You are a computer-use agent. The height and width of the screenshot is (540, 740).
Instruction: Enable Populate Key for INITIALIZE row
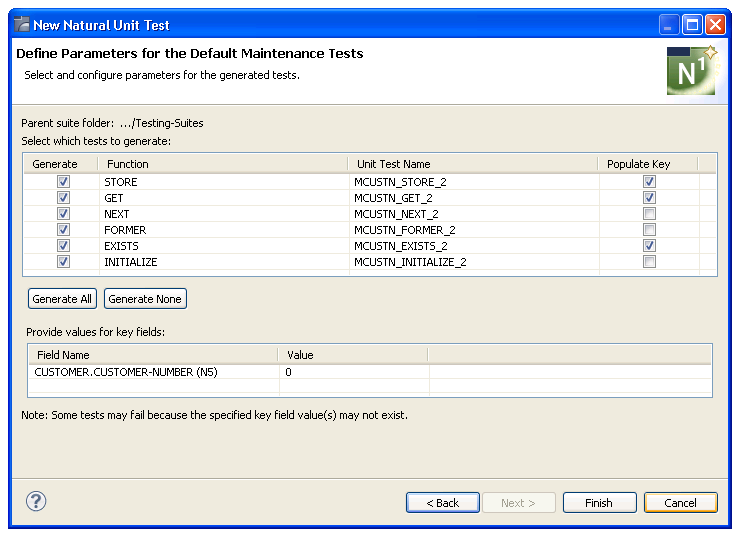click(x=649, y=262)
